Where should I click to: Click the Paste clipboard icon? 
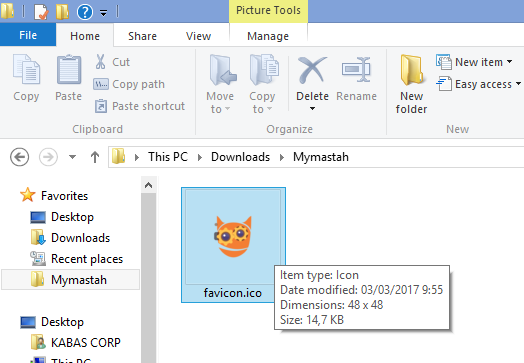[69, 70]
